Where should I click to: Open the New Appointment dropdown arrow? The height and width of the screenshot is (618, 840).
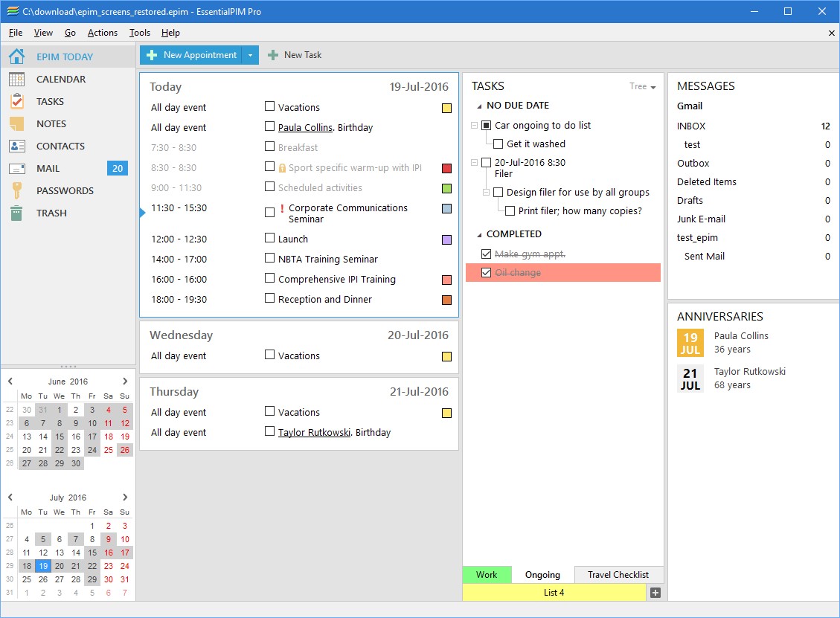click(x=251, y=55)
